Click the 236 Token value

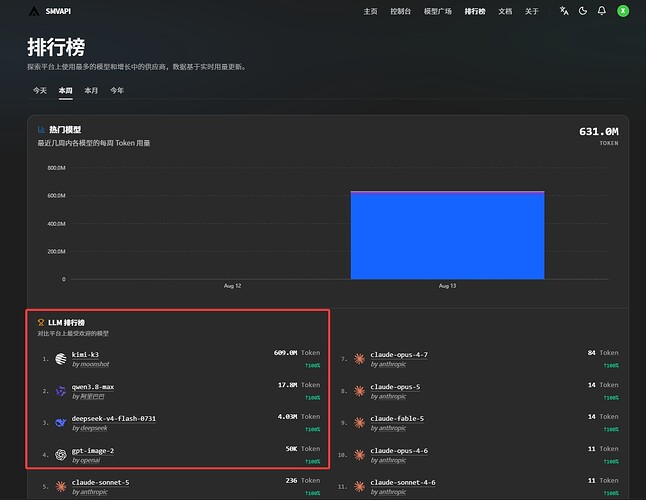pyautogui.click(x=303, y=481)
